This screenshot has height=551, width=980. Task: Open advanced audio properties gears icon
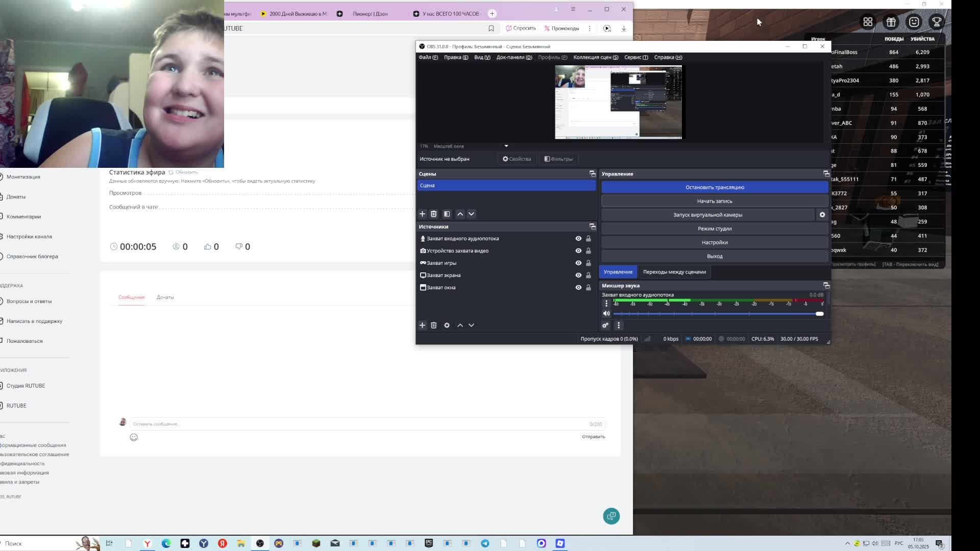pos(605,325)
